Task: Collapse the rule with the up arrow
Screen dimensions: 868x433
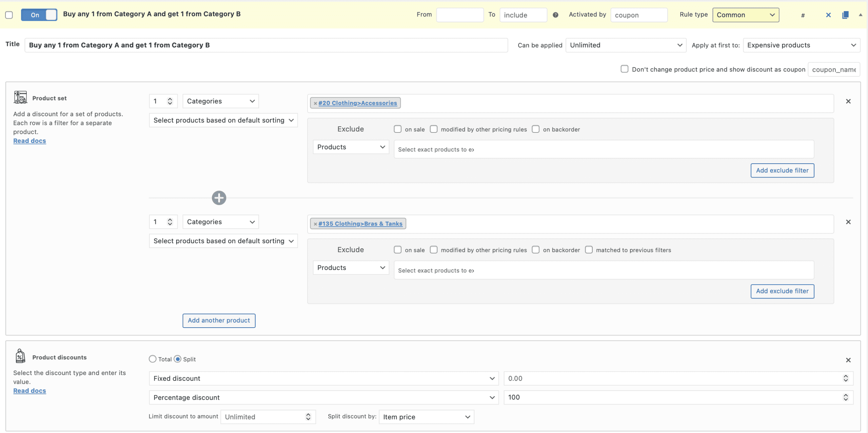Action: (861, 15)
